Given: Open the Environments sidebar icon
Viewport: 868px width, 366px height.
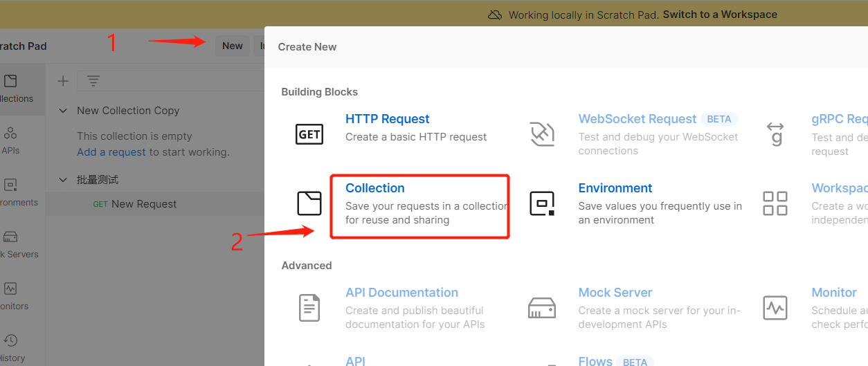Looking at the screenshot, I should [x=10, y=185].
